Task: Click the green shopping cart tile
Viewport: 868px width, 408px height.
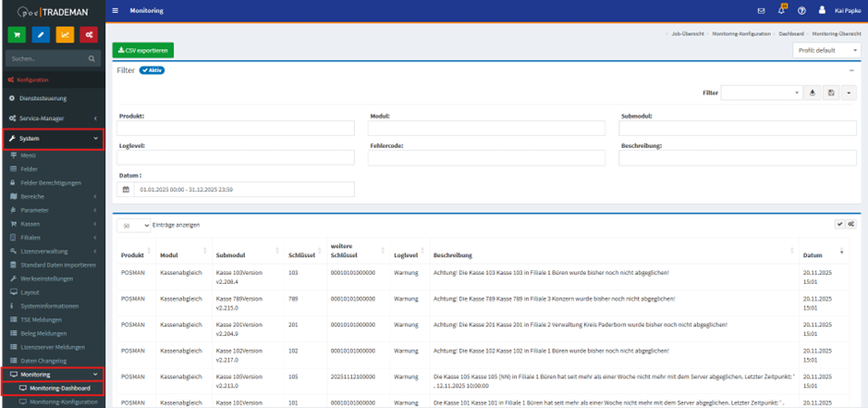Action: click(17, 34)
